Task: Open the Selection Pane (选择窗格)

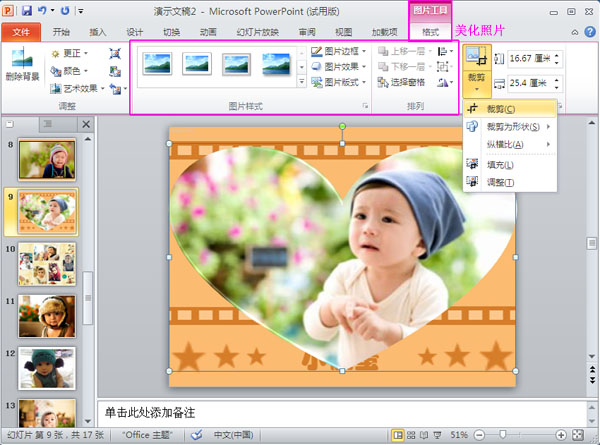Action: 401,82
